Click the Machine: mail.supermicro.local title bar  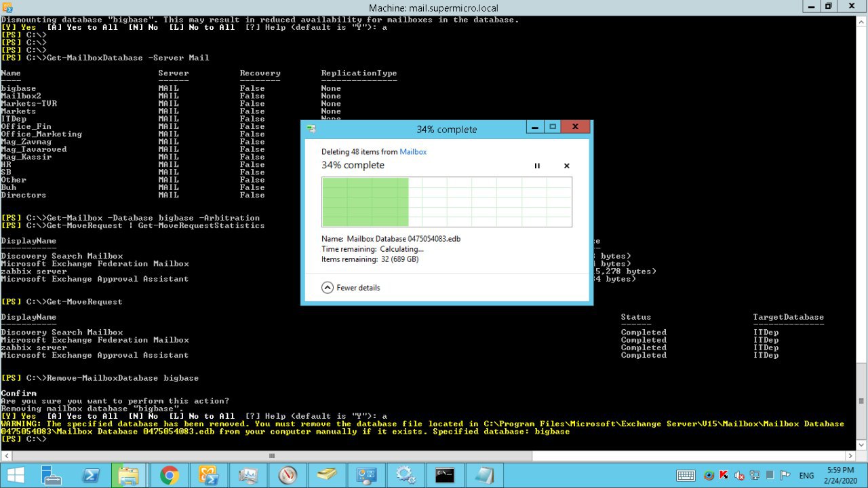pos(434,7)
